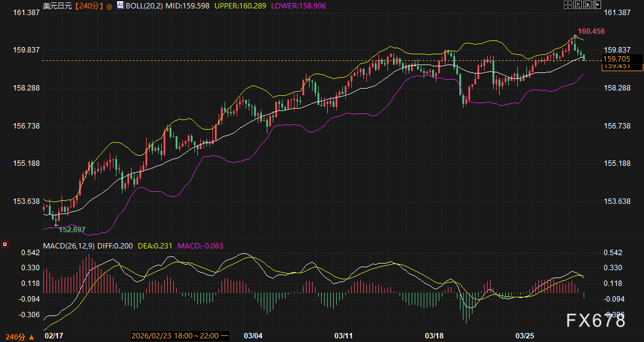This screenshot has width=644, height=342.
Task: Click the 2026/02/23 18:00～22:00 time label
Action: (179, 335)
